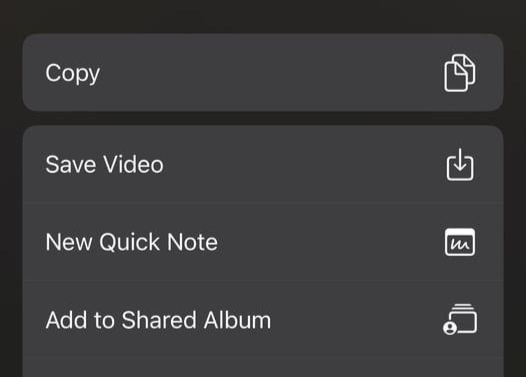Tap the partially visible row below Shared Album

[x=263, y=368]
